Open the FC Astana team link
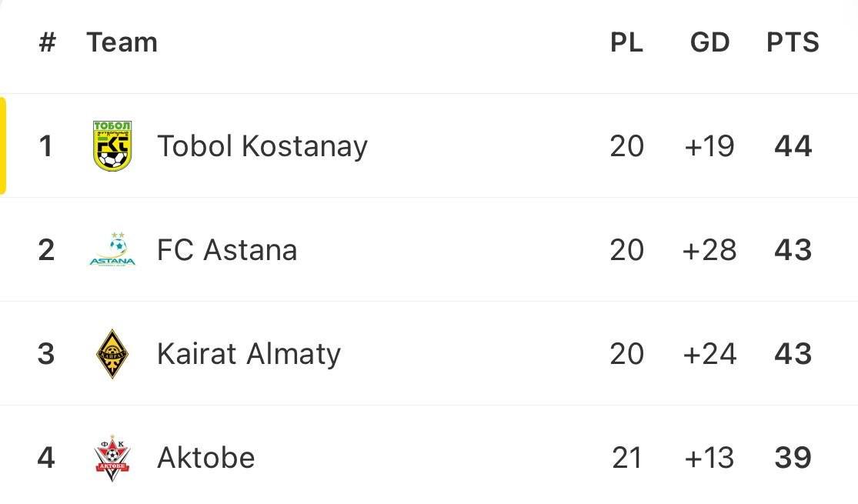Image resolution: width=858 pixels, height=504 pixels. [226, 250]
